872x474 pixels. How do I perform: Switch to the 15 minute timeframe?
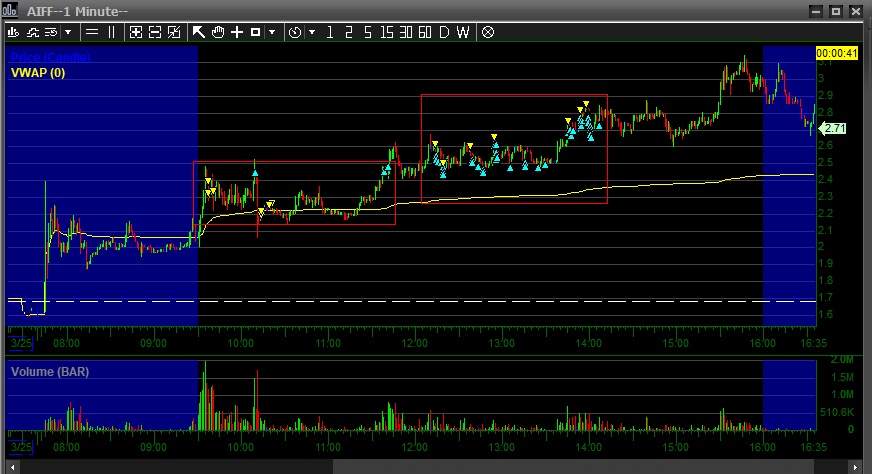387,32
